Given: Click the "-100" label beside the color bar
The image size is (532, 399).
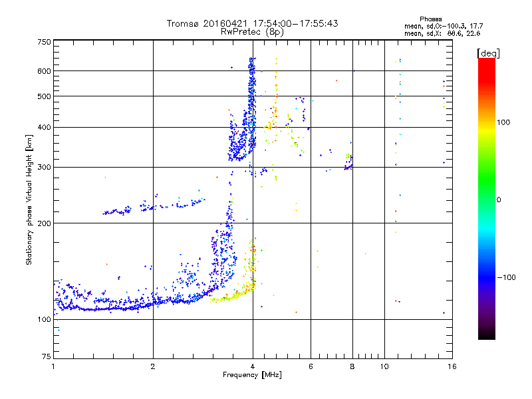Looking at the screenshot, I should 506,277.
